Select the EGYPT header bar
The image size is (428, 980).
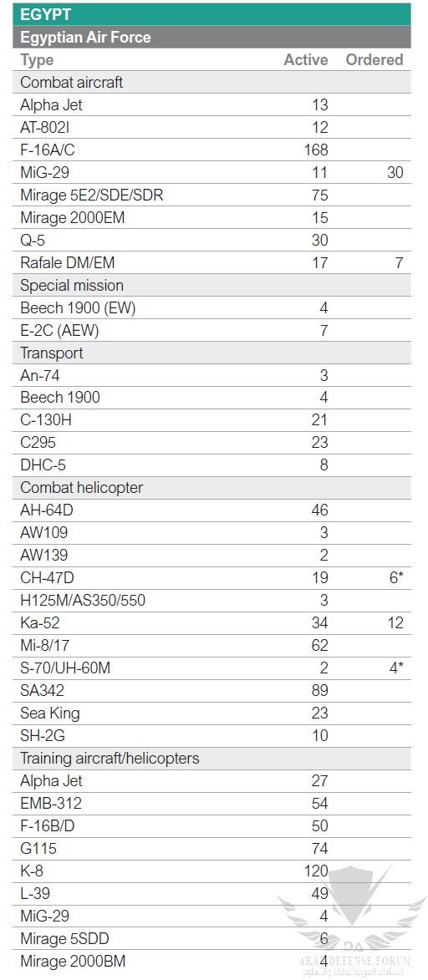(211, 14)
